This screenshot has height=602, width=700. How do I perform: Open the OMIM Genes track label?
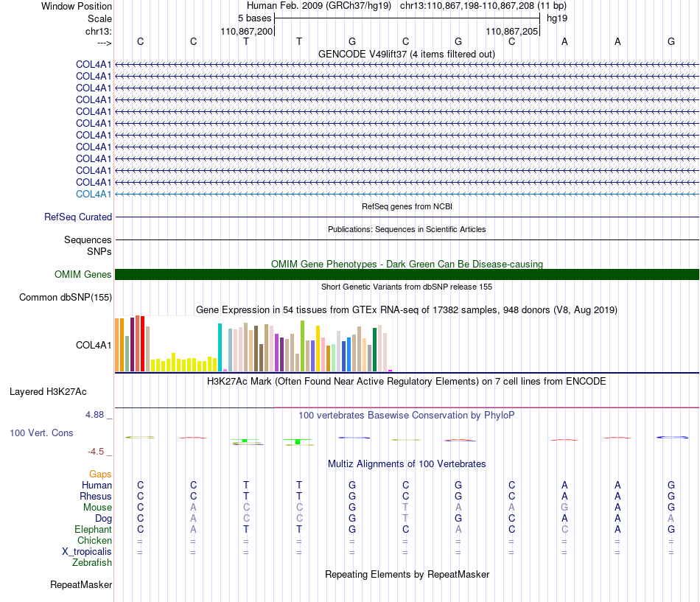tap(83, 274)
